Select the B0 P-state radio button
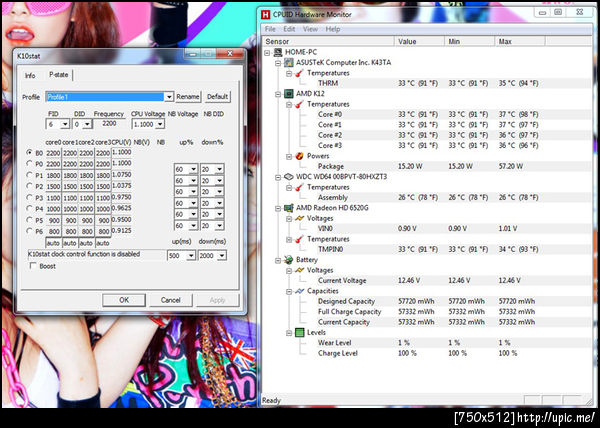600x428 pixels. 29,152
